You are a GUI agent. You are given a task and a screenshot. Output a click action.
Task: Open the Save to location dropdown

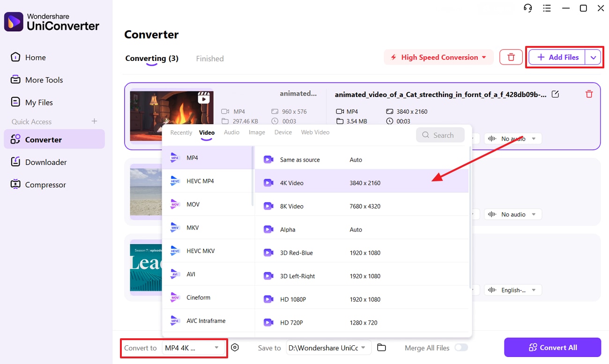(329, 348)
